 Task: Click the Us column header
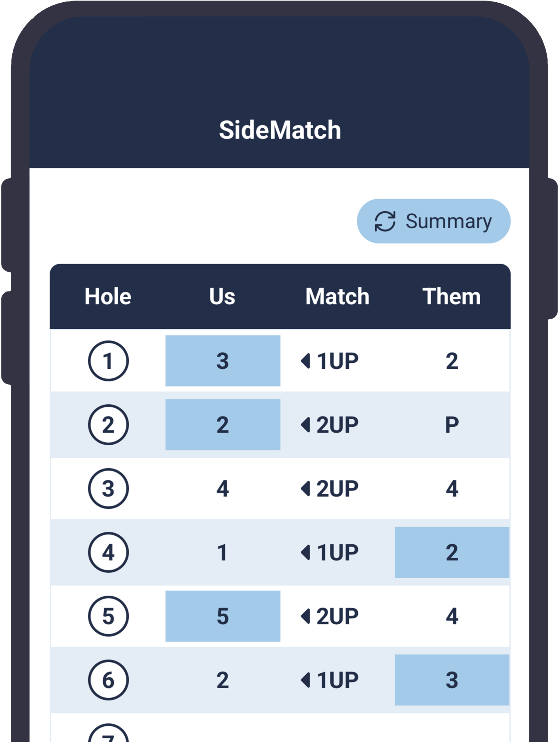click(x=222, y=297)
